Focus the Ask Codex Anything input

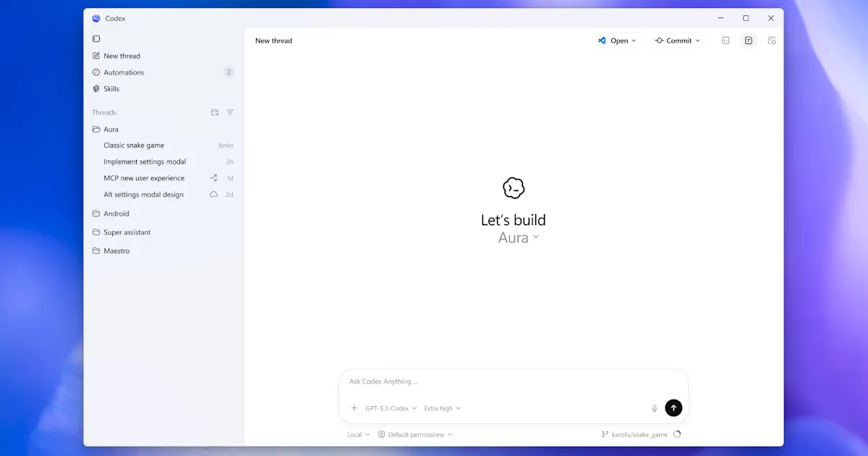[x=514, y=381]
